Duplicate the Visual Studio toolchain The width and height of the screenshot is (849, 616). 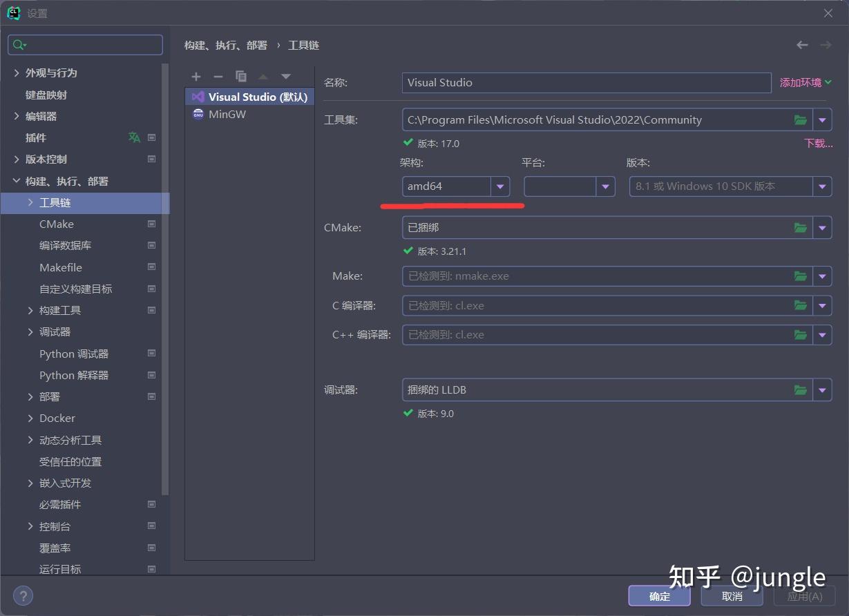(x=242, y=76)
